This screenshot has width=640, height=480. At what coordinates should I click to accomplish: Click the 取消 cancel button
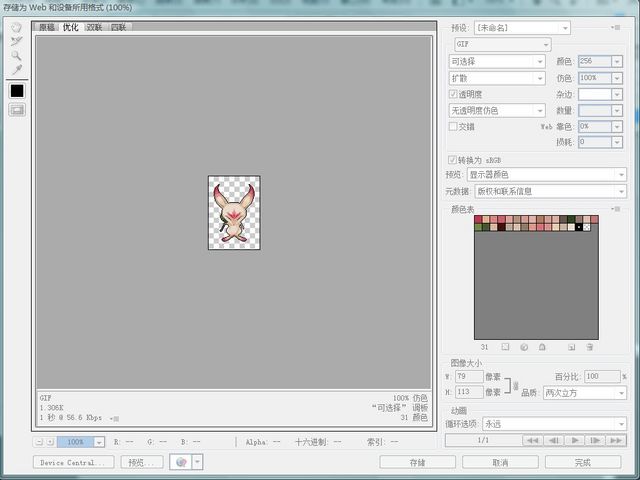coord(500,462)
